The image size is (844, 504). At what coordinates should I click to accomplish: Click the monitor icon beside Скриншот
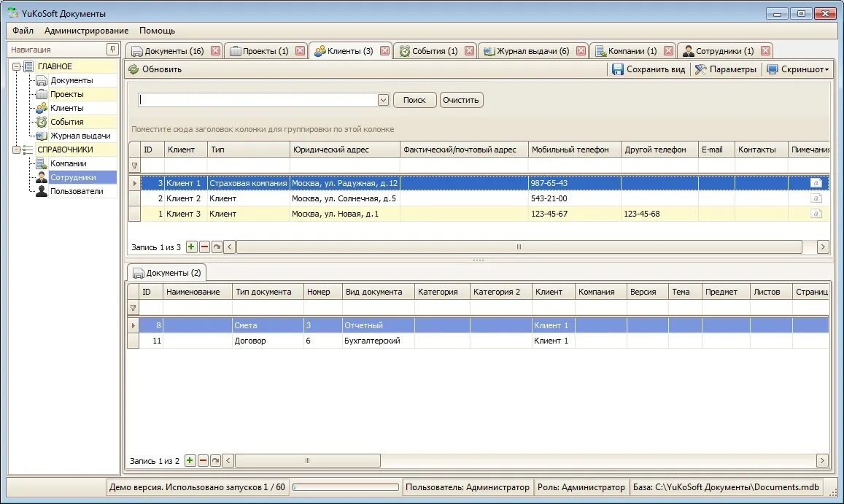tap(772, 69)
